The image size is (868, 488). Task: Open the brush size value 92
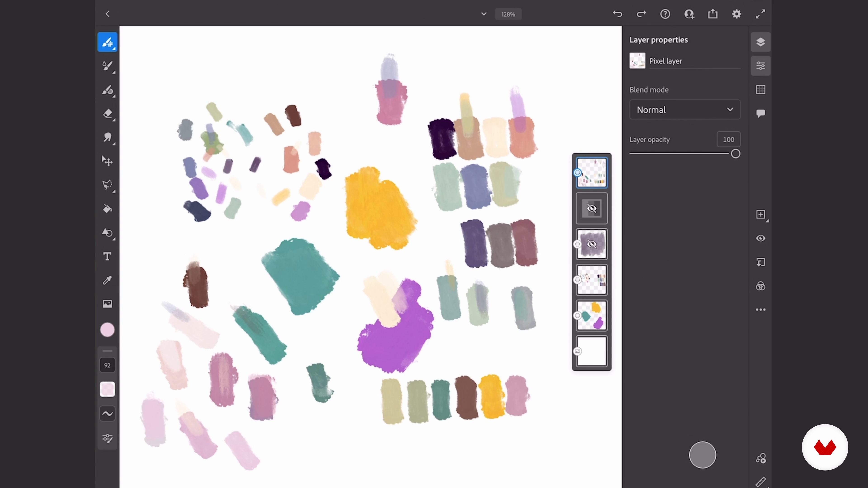(x=108, y=365)
